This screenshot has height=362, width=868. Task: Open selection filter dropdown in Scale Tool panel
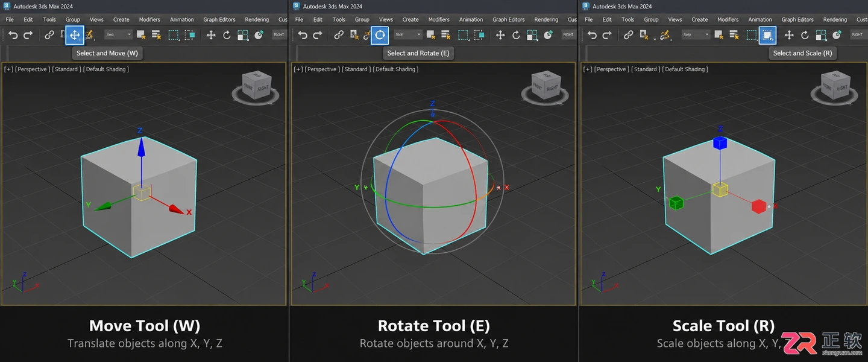(x=696, y=34)
